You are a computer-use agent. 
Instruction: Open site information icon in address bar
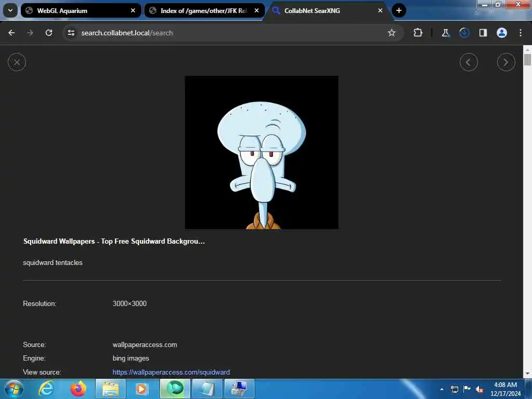click(71, 33)
